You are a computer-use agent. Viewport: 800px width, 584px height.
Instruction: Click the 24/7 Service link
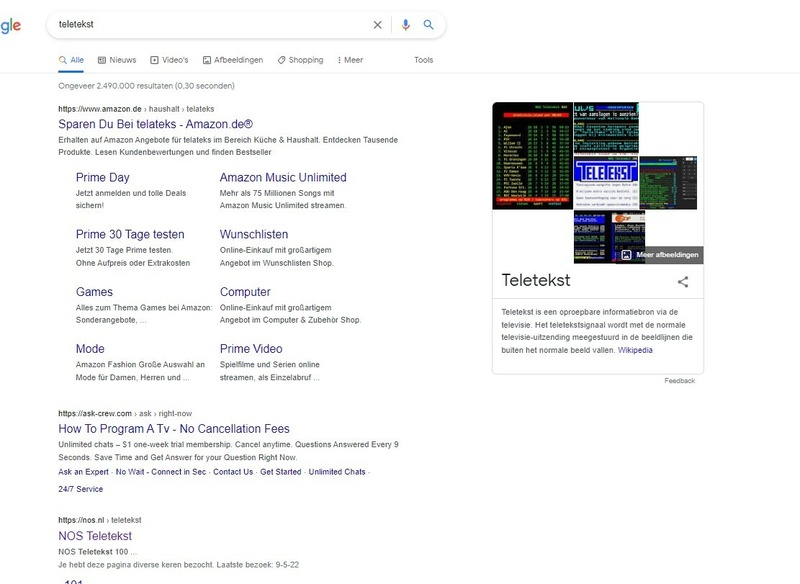(81, 489)
